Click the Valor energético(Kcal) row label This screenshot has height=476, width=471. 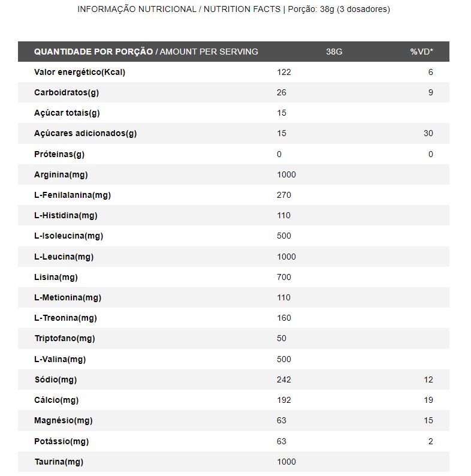80,73
